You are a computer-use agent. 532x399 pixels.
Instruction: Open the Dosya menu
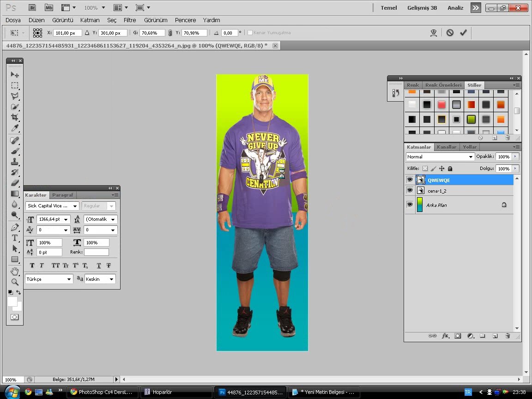pos(13,20)
